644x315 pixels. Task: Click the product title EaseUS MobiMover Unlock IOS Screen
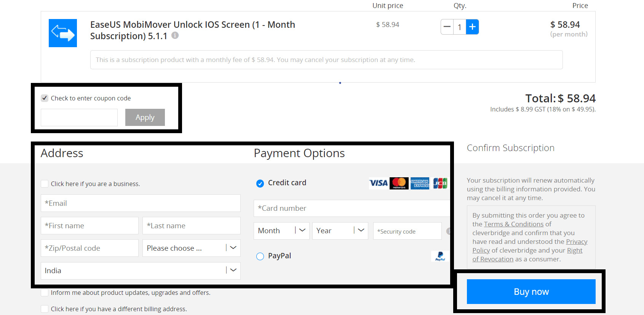pyautogui.click(x=193, y=30)
